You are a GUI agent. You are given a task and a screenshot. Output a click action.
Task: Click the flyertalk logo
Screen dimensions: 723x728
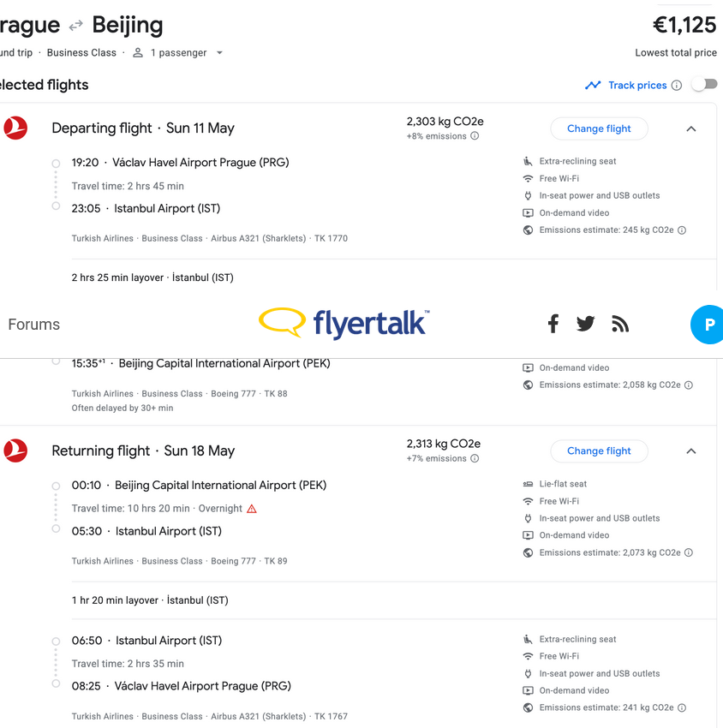click(344, 323)
